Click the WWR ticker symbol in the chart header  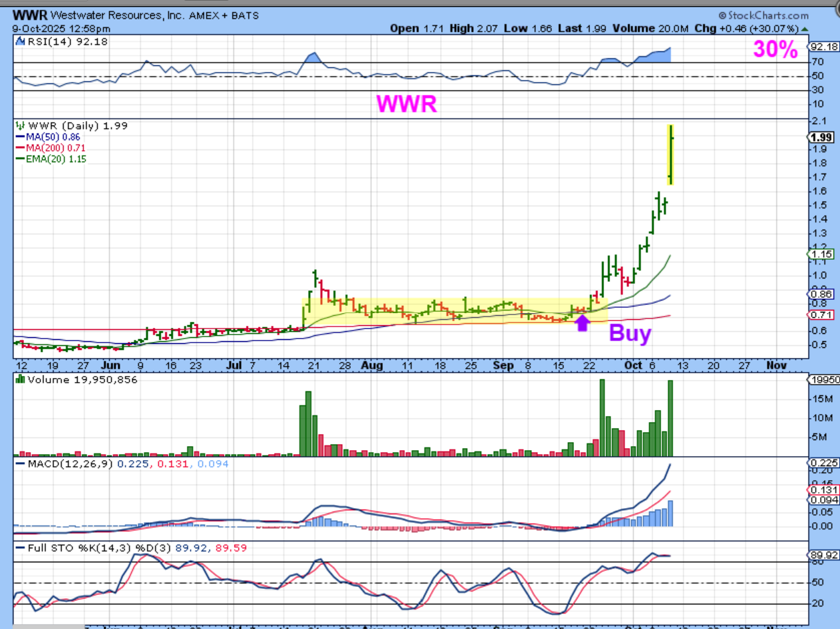click(29, 15)
